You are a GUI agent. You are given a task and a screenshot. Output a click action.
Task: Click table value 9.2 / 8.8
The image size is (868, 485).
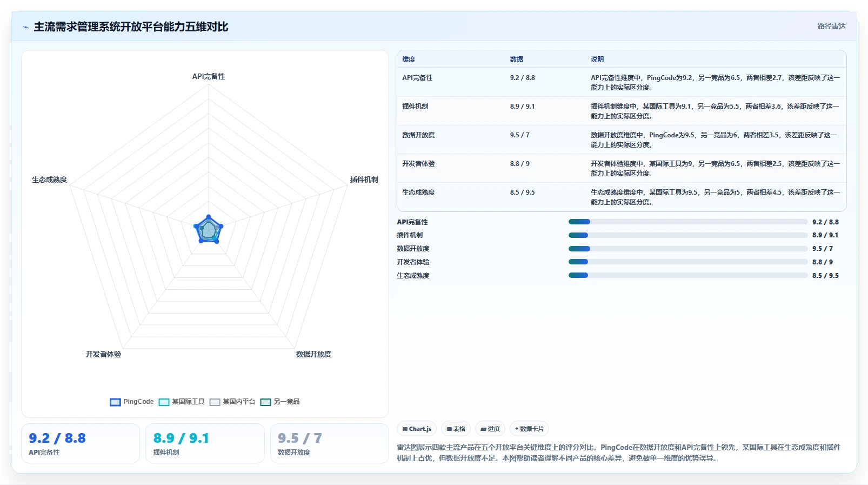click(522, 78)
